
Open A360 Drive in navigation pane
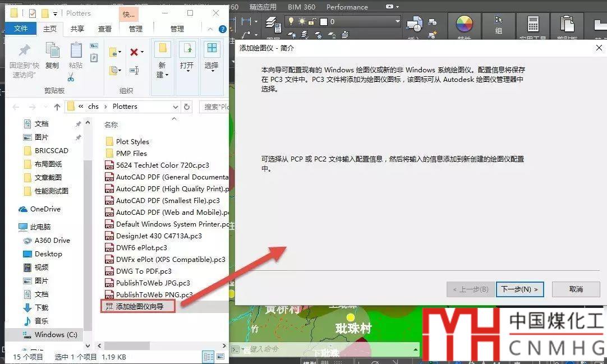pos(47,240)
